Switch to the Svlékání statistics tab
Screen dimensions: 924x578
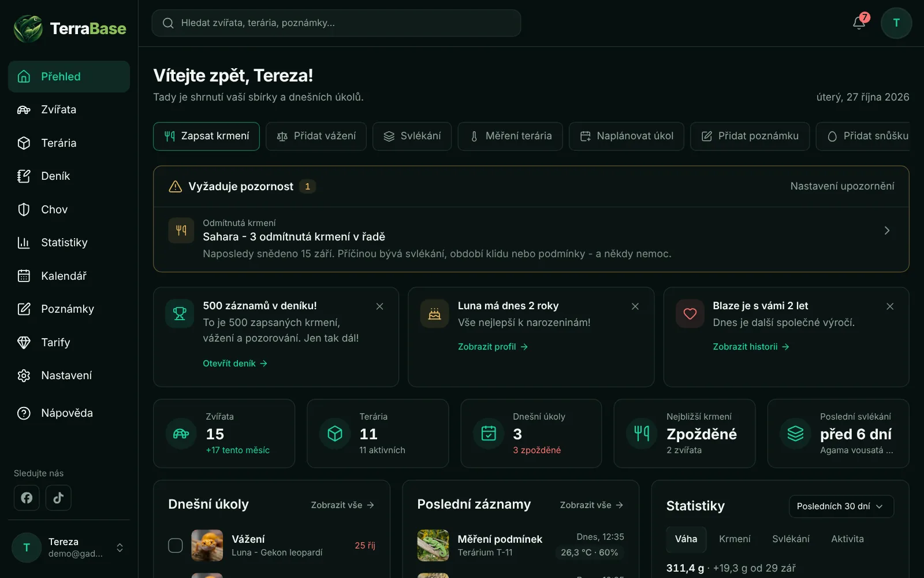coord(791,539)
